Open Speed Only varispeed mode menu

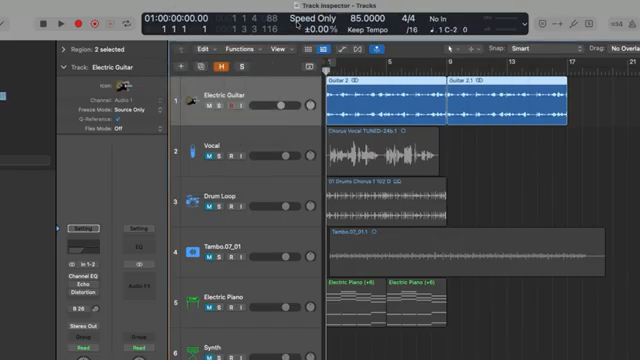313,18
